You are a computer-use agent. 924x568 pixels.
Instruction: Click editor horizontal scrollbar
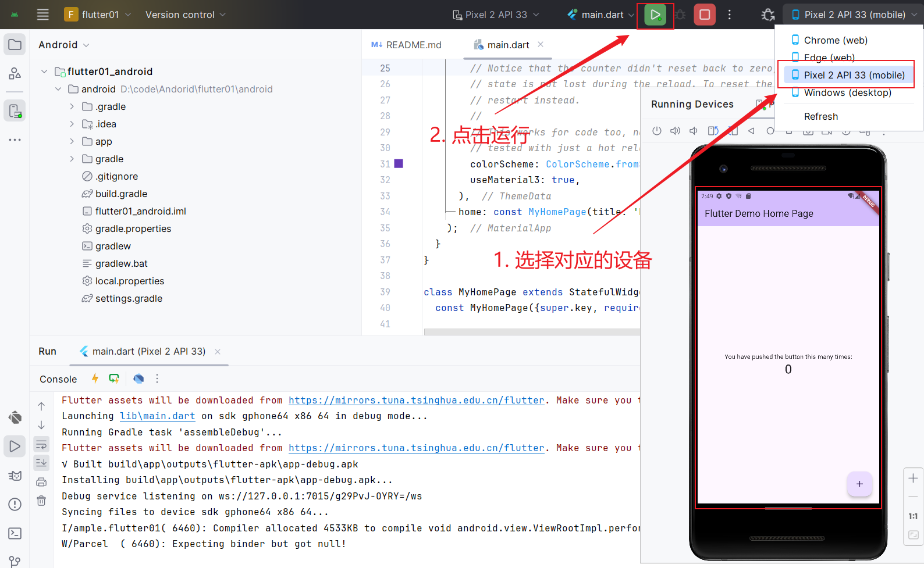point(532,332)
